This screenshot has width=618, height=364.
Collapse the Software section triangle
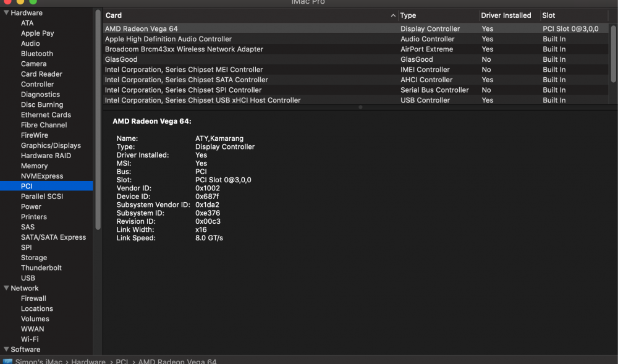pos(6,349)
